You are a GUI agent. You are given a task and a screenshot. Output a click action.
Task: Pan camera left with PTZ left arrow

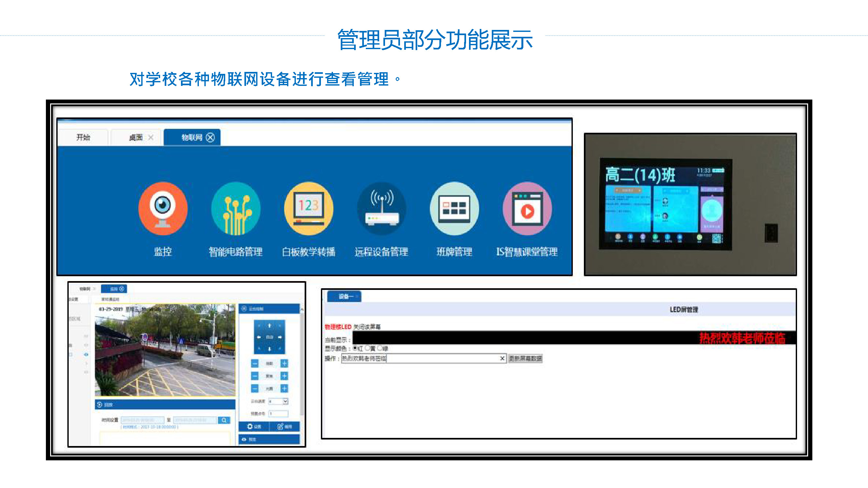[x=259, y=337]
